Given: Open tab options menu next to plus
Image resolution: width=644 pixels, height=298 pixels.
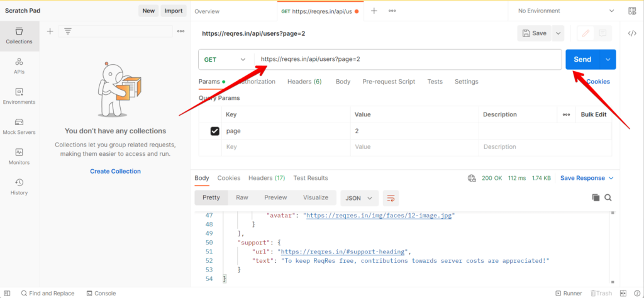Looking at the screenshot, I should click(x=392, y=11).
